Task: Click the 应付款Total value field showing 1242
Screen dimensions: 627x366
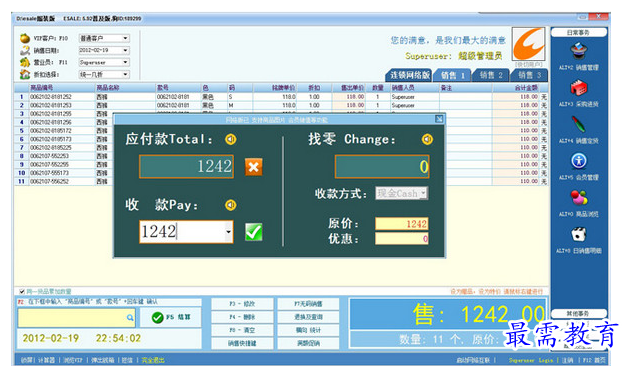Action: (186, 166)
